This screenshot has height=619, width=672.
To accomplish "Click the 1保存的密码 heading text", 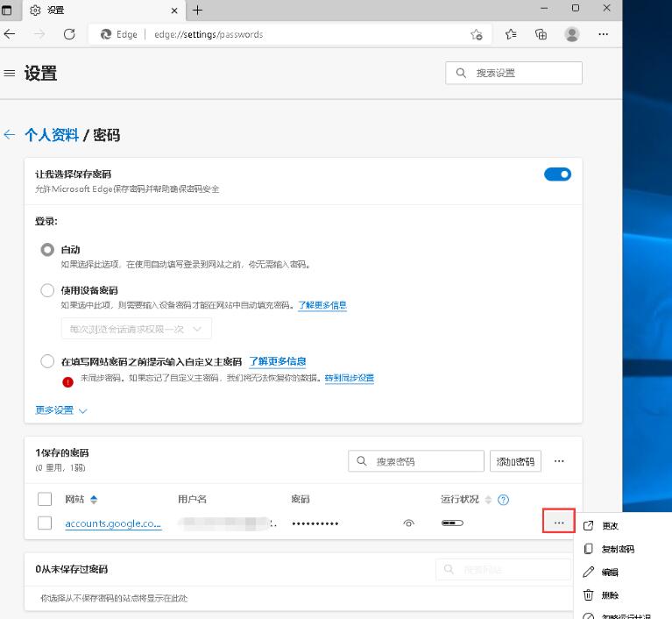I will click(x=61, y=453).
